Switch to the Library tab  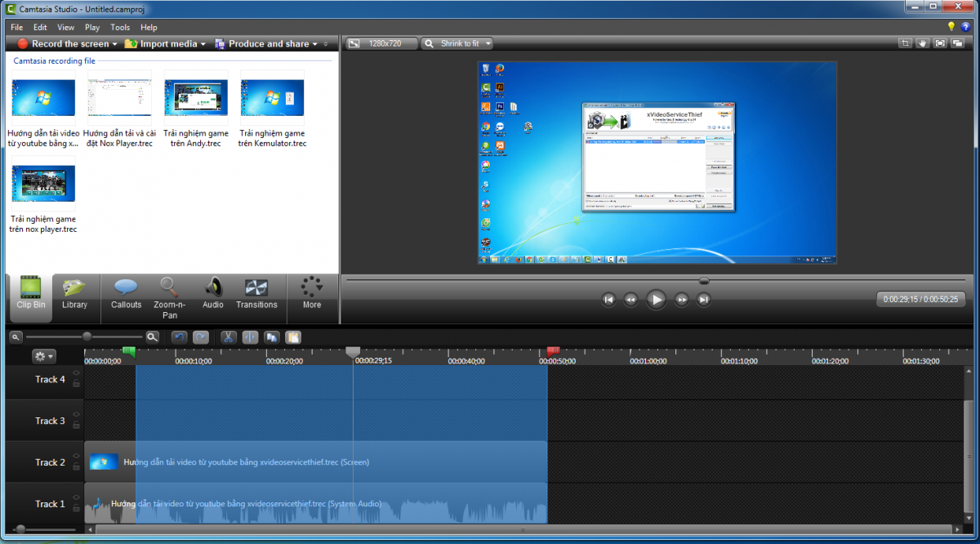(74, 292)
